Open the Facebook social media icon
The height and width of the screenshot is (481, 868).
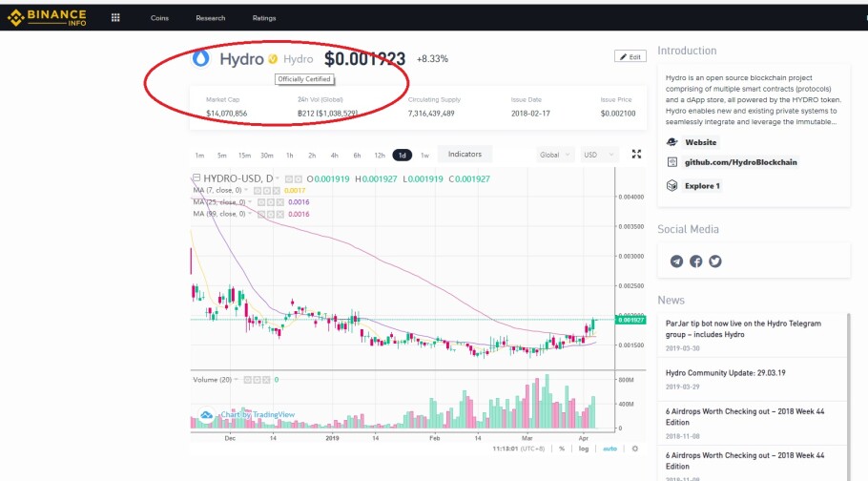696,261
